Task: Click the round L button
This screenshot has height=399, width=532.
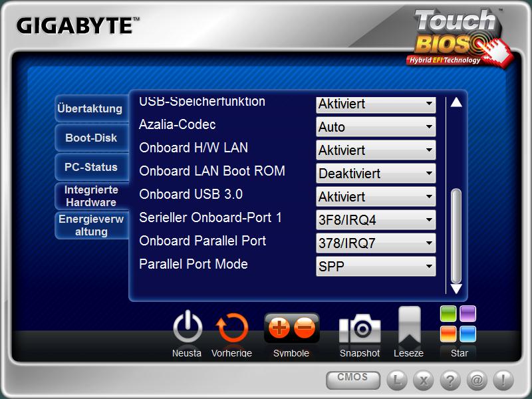Action: [396, 380]
